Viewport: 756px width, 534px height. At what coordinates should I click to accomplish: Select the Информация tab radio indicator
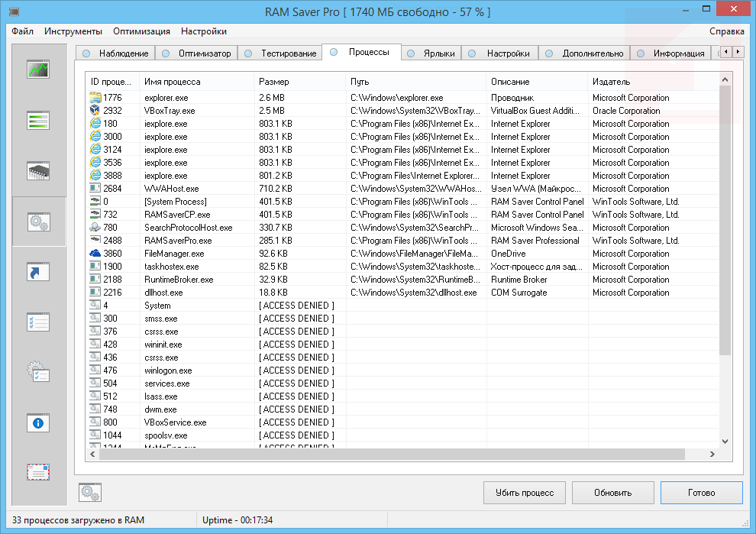pos(641,53)
